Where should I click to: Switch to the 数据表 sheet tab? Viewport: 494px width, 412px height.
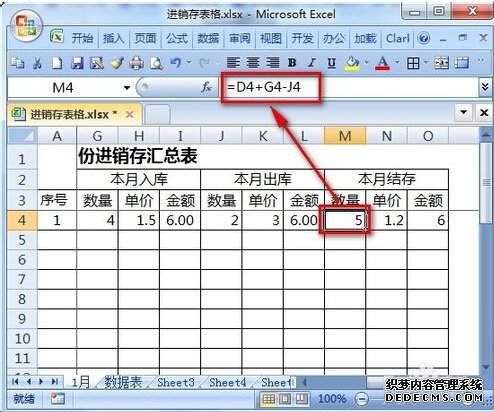tap(123, 382)
